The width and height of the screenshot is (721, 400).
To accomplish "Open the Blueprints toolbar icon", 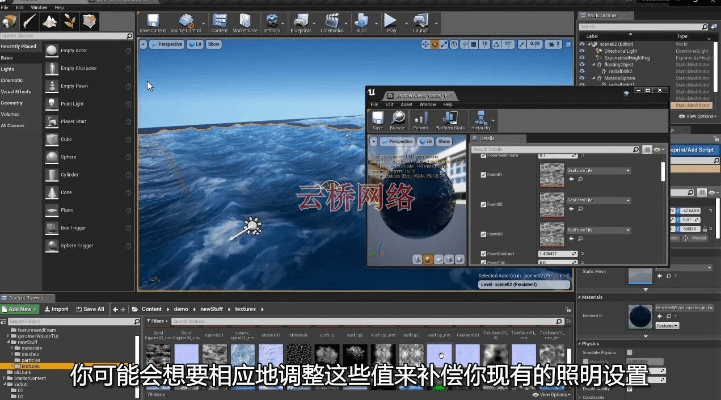I will point(301,22).
